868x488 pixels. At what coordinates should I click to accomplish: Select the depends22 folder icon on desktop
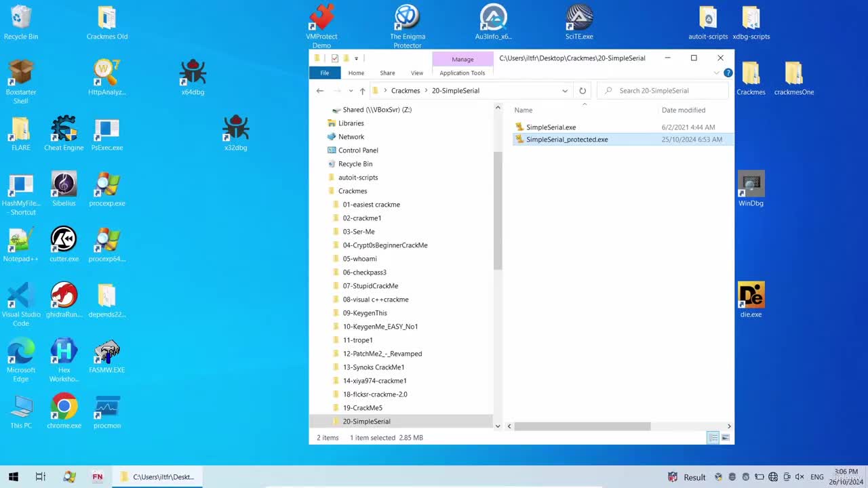pos(106,299)
